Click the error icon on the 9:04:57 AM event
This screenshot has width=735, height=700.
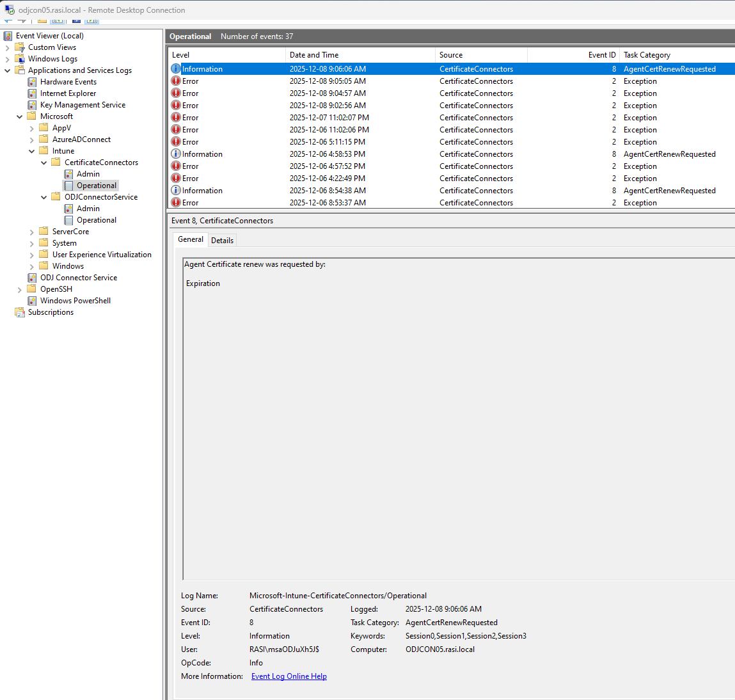point(176,93)
